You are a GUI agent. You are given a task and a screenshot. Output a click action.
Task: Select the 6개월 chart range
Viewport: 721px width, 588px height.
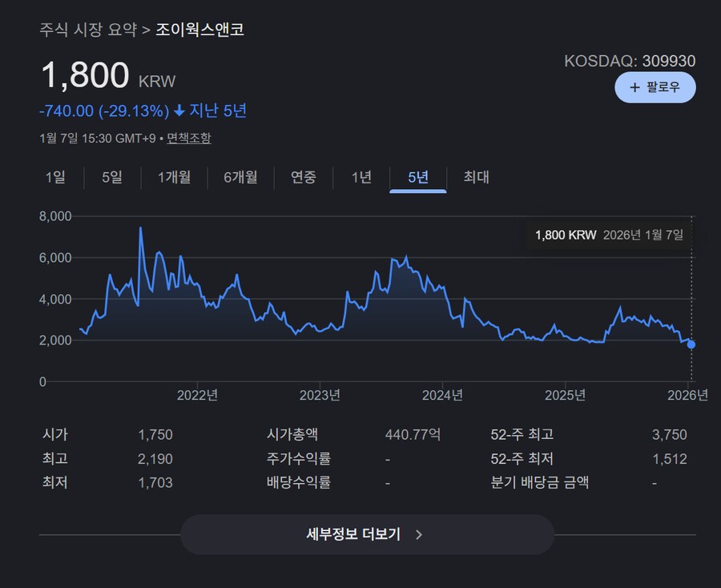point(240,178)
